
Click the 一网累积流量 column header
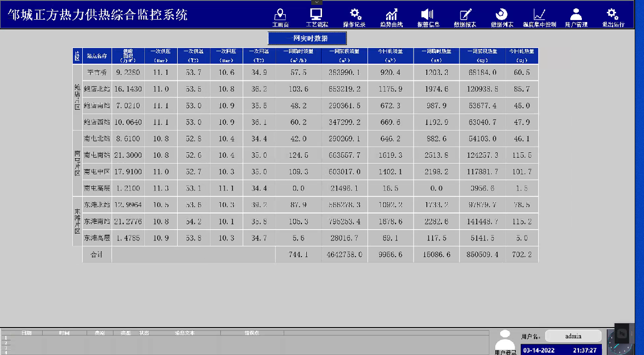coord(345,56)
